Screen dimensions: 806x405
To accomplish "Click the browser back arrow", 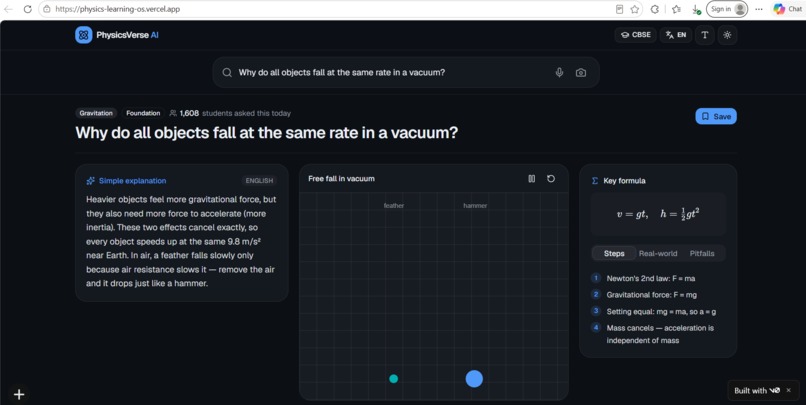I will tap(9, 9).
